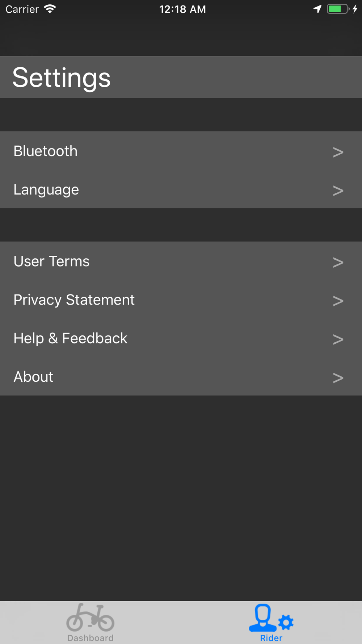Tap the Settings page title
This screenshot has width=362, height=644.
click(x=62, y=78)
